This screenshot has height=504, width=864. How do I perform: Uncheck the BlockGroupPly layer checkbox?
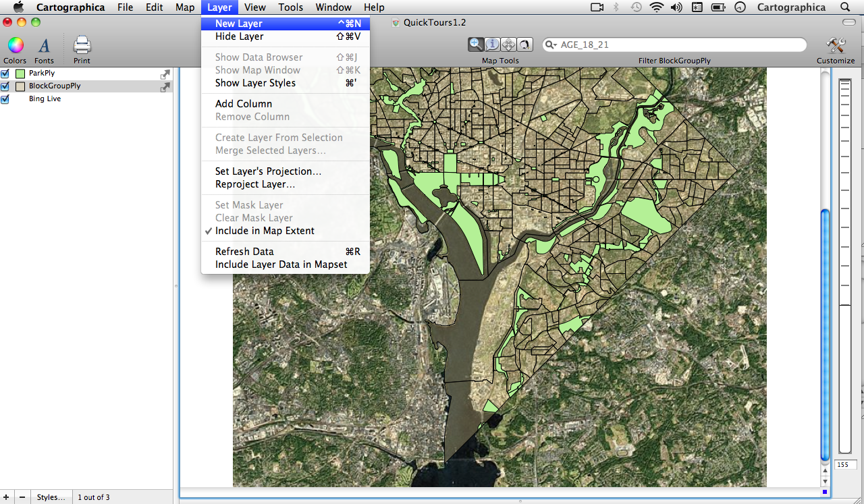[x=5, y=86]
